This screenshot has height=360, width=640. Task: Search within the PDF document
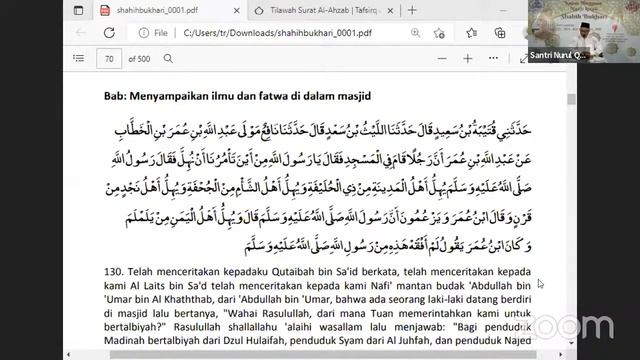click(x=168, y=58)
